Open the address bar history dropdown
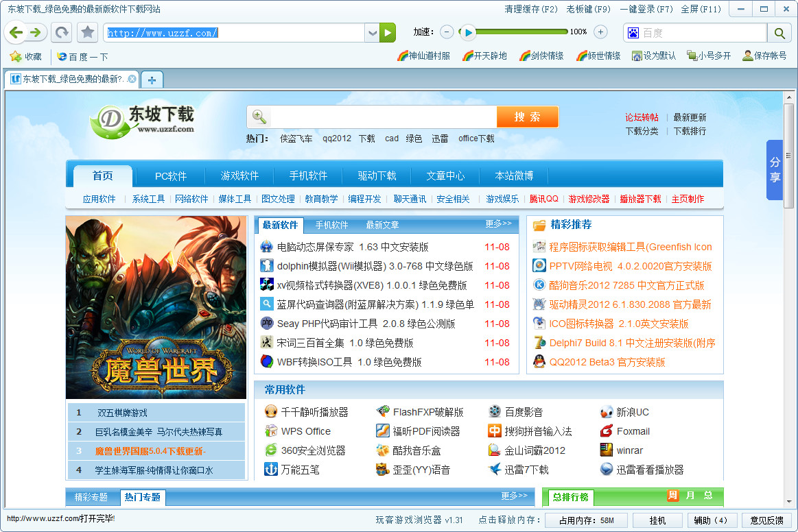798x532 pixels. tap(373, 33)
